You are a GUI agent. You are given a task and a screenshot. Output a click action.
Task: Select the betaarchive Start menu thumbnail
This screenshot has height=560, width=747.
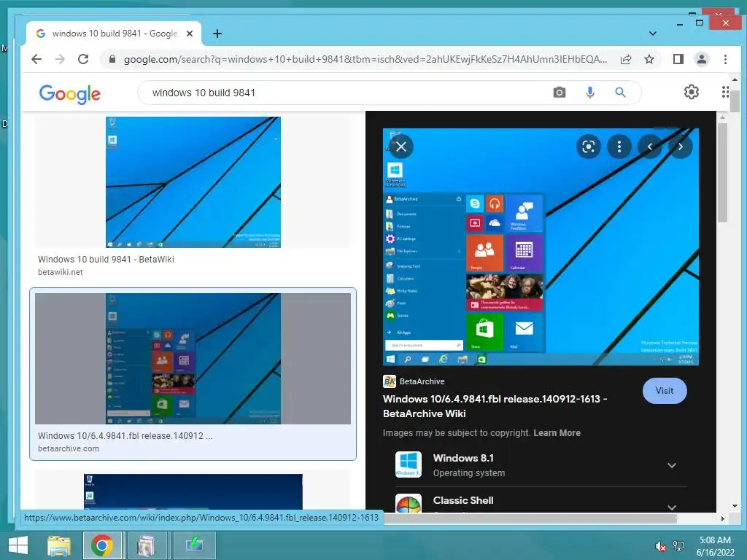tap(193, 358)
